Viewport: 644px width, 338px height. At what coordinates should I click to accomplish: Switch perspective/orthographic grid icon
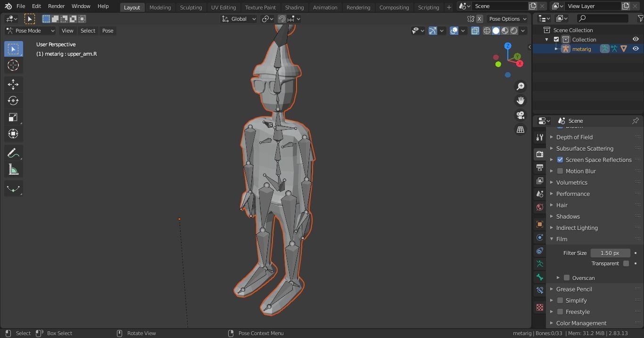520,129
